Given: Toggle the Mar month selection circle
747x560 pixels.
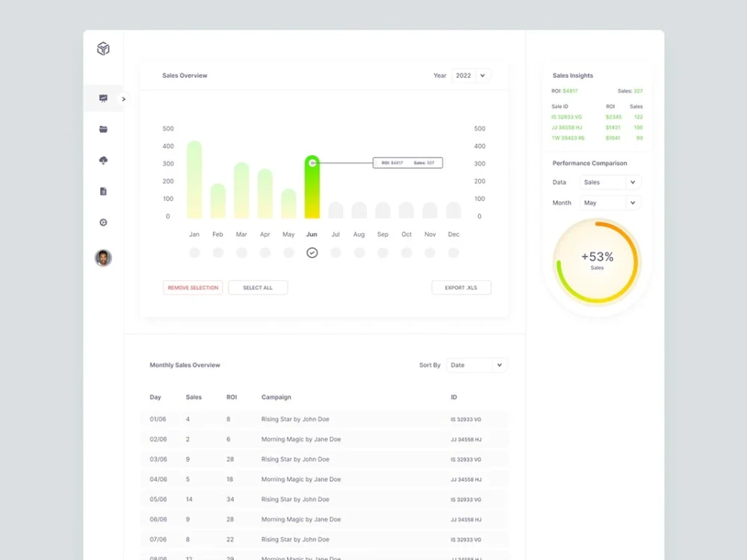Looking at the screenshot, I should 241,252.
